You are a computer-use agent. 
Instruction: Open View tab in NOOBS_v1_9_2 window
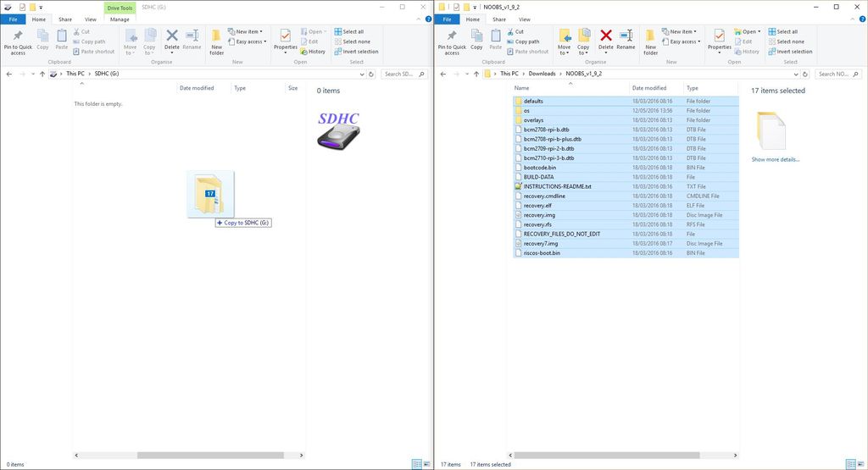[x=524, y=19]
